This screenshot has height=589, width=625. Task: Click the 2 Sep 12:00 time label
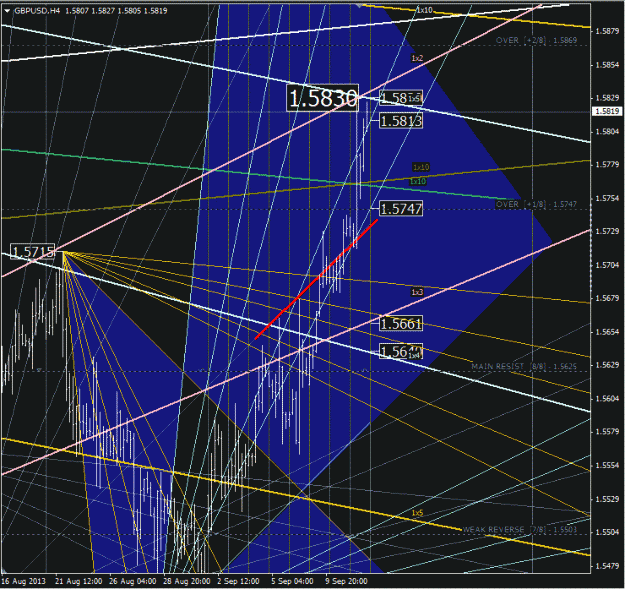[238, 581]
